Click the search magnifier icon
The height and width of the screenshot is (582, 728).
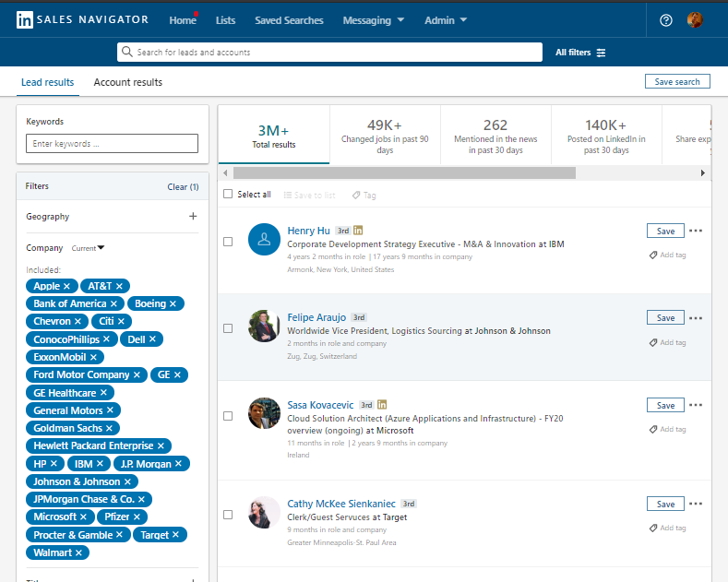(126, 52)
